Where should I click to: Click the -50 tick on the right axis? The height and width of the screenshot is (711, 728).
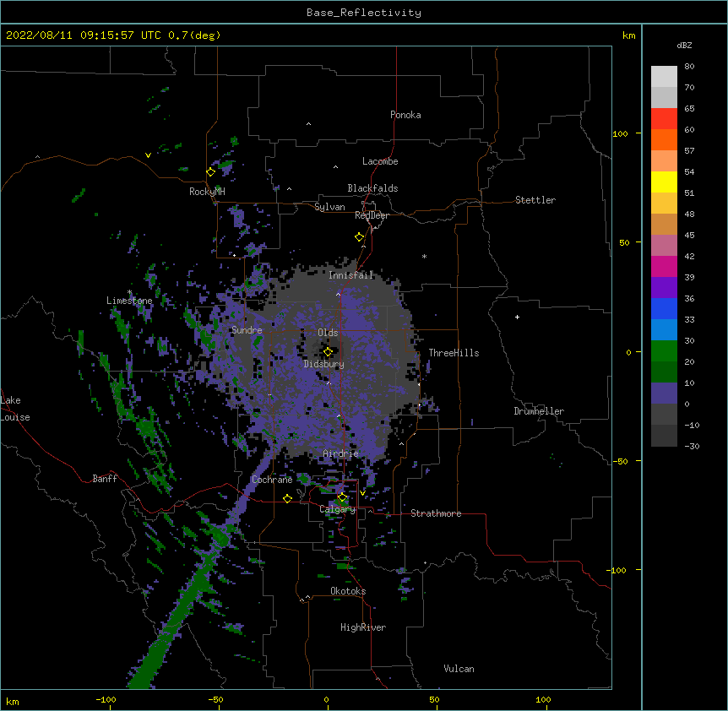click(619, 461)
